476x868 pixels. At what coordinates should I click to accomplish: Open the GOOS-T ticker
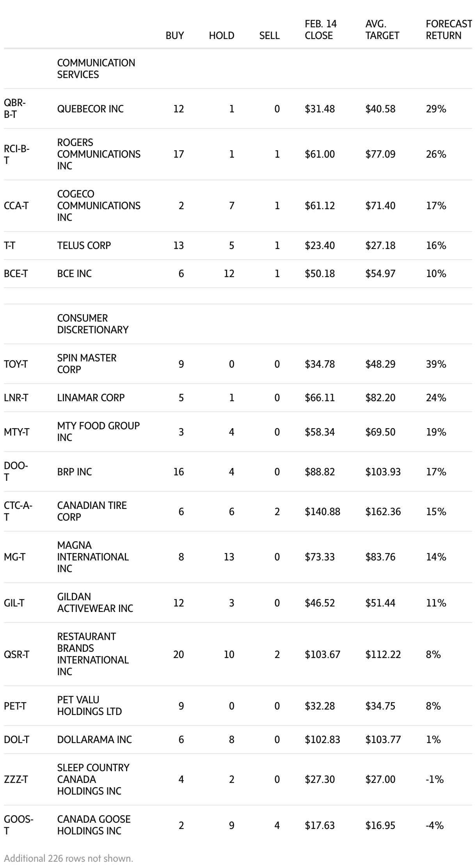18,825
